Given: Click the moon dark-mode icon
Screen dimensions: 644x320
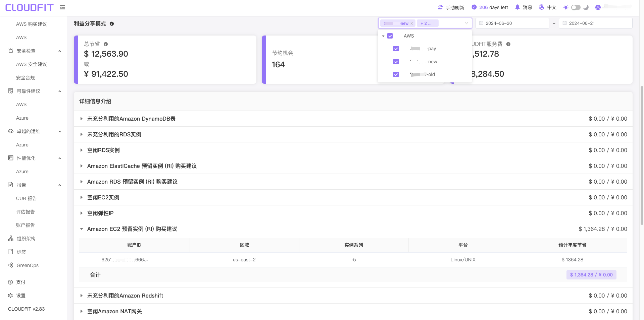Looking at the screenshot, I should pyautogui.click(x=586, y=7).
